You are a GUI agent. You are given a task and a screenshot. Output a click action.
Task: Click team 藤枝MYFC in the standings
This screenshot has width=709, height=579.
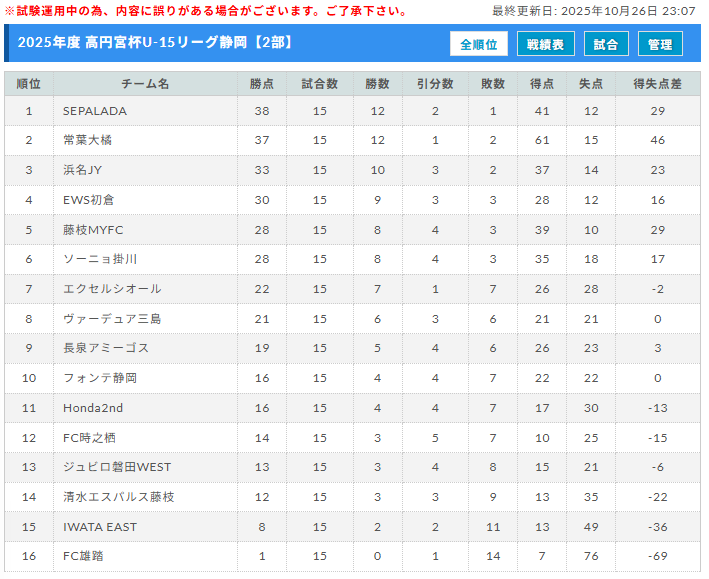93,230
